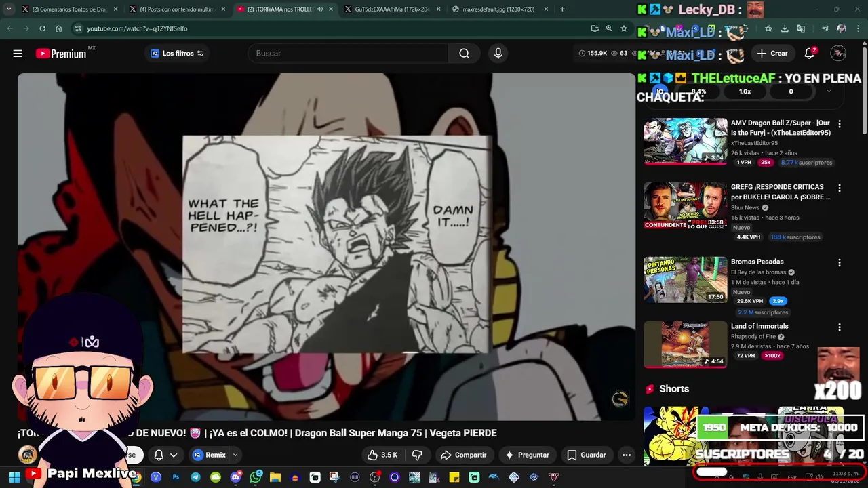Open 'El Rey de las bromas' channel
The height and width of the screenshot is (488, 868).
click(x=758, y=272)
